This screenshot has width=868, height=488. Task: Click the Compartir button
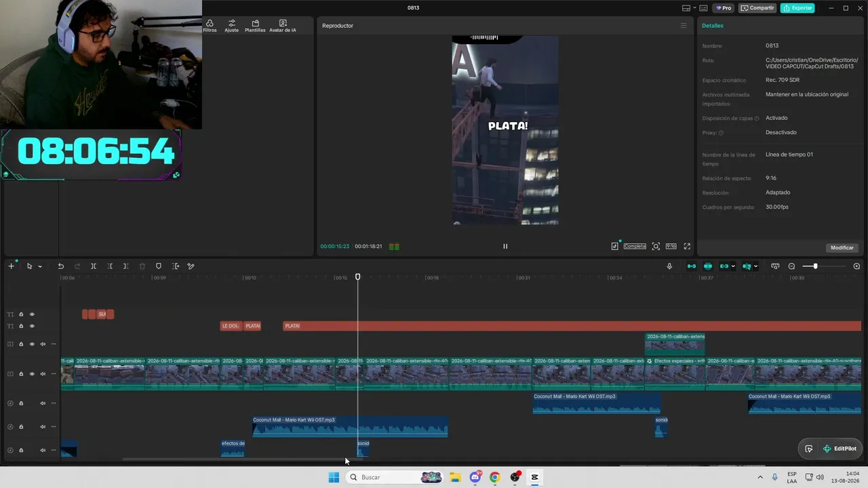tap(757, 8)
